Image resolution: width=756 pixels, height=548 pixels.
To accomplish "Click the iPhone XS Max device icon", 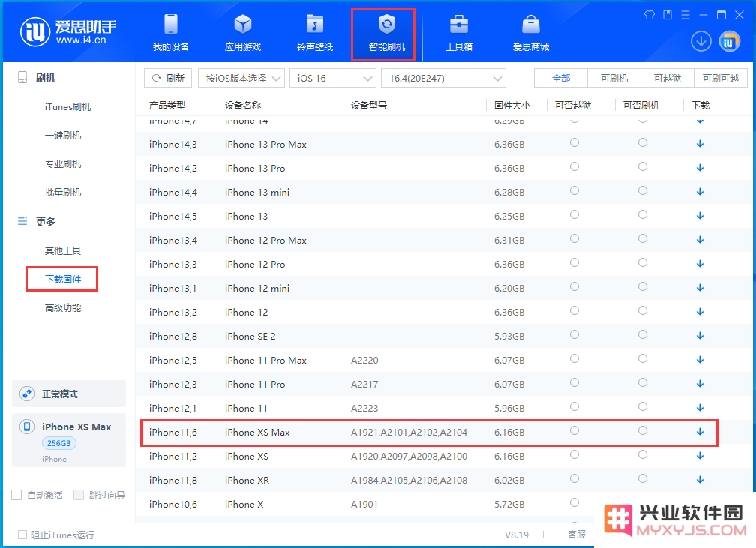I will pyautogui.click(x=27, y=427).
